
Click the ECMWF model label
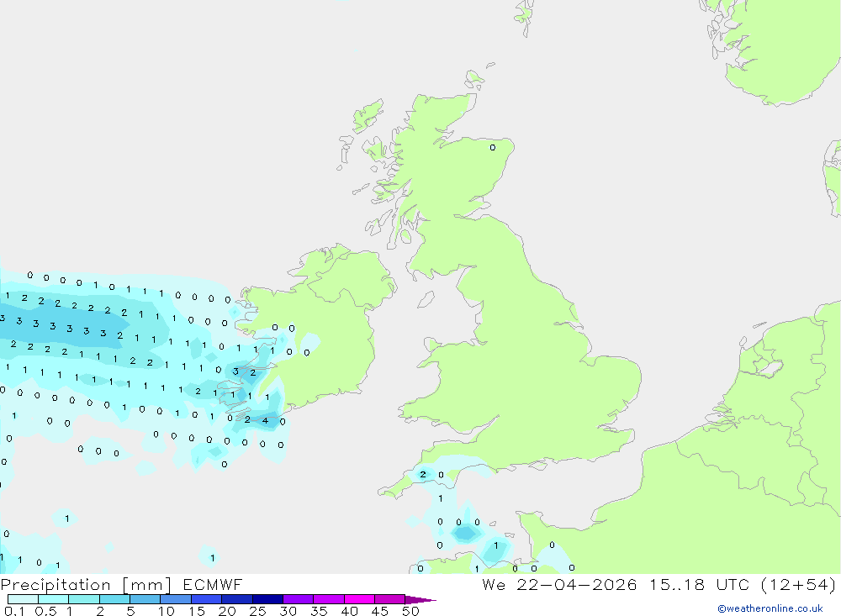(x=213, y=585)
